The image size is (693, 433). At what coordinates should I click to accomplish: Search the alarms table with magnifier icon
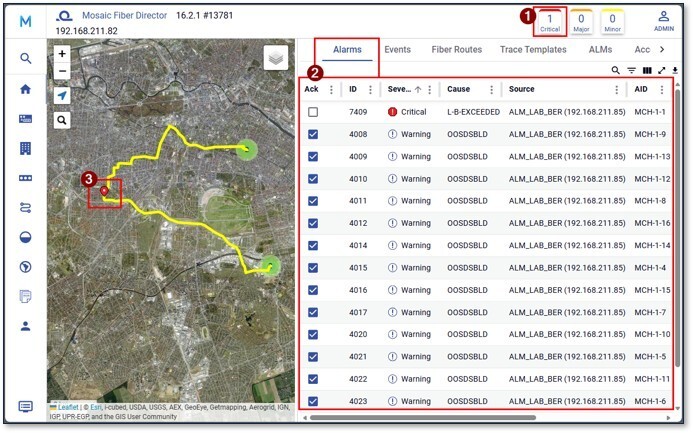(615, 70)
